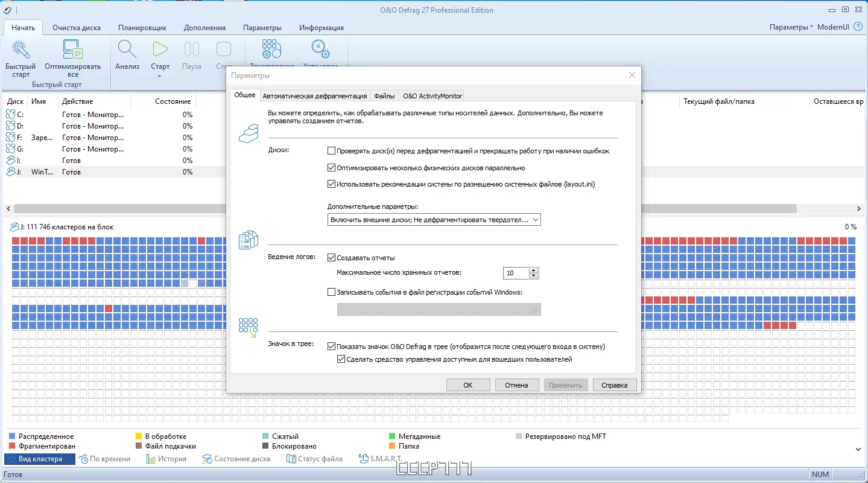Open help via the blue question mark icon
Image resolution: width=868 pixels, height=483 pixels.
click(858, 27)
